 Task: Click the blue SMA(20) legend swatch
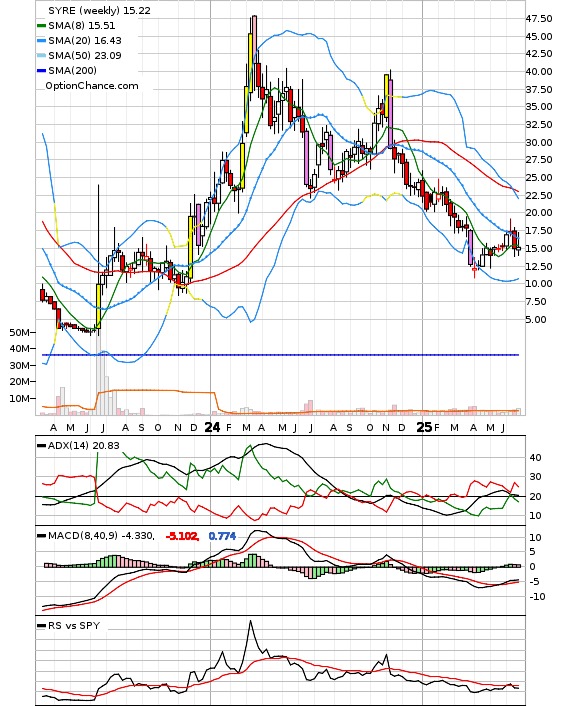(x=41, y=41)
